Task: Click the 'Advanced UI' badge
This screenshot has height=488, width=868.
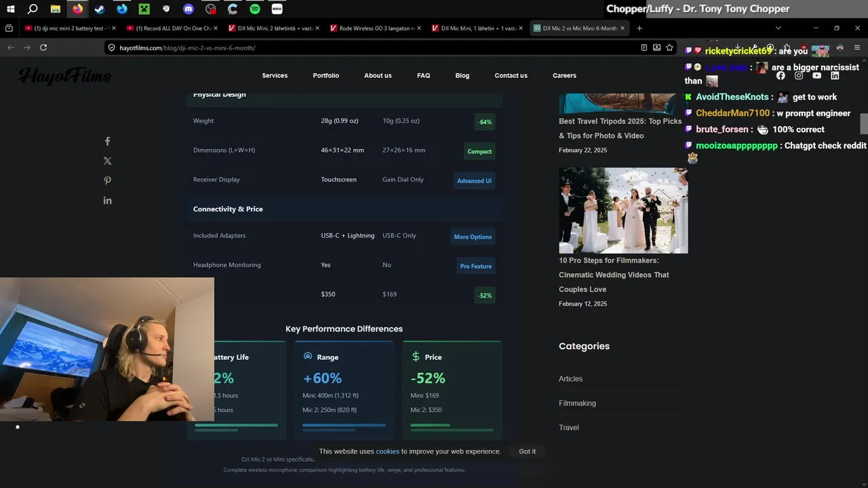Action: [474, 180]
